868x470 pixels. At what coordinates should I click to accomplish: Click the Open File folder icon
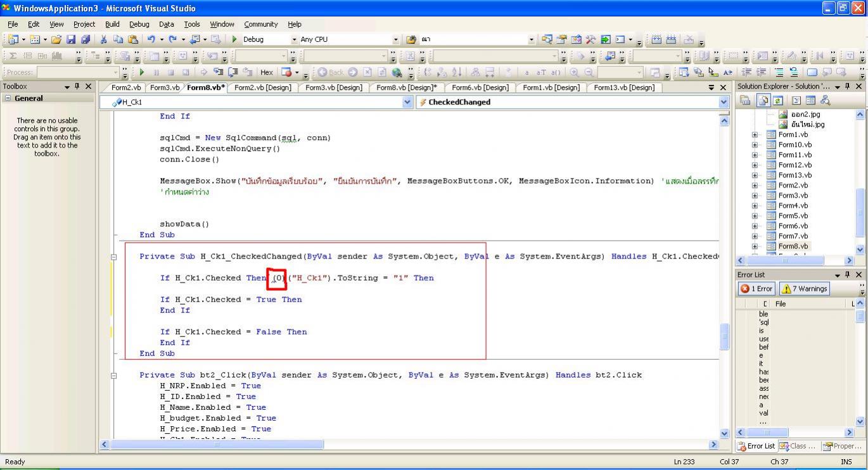(58, 39)
